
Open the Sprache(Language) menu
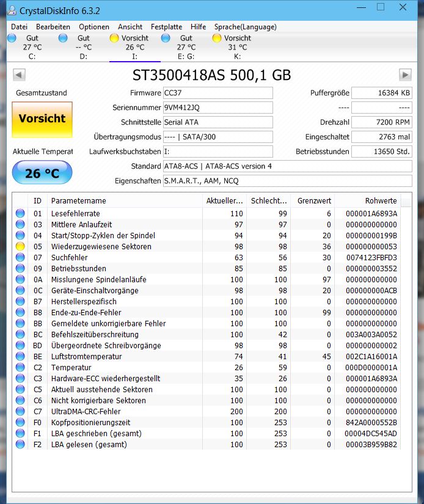click(245, 27)
